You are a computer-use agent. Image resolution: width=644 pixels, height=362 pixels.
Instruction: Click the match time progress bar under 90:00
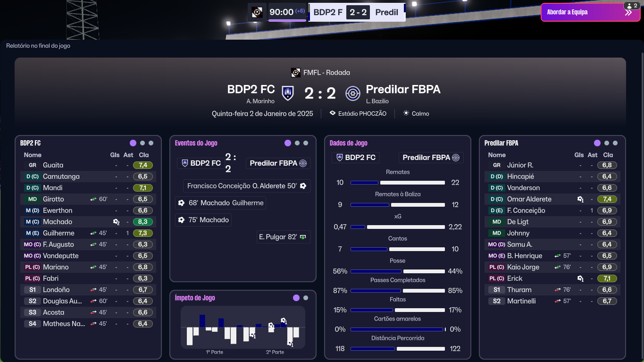pos(287,20)
